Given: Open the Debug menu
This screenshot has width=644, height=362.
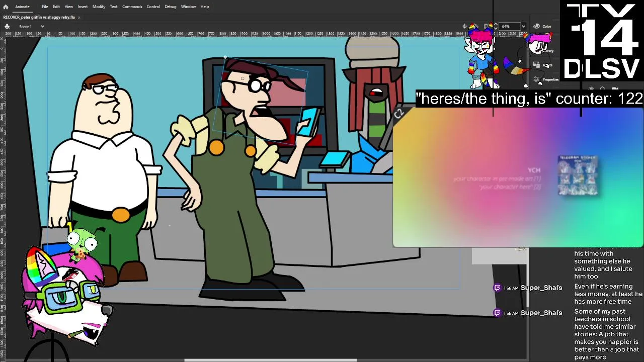Looking at the screenshot, I should [171, 7].
